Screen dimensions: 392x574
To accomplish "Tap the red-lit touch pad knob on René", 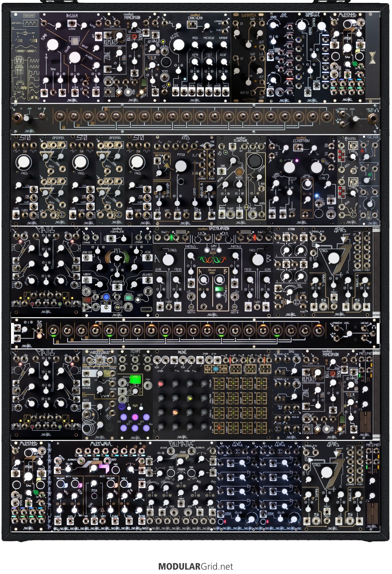I will 161,384.
